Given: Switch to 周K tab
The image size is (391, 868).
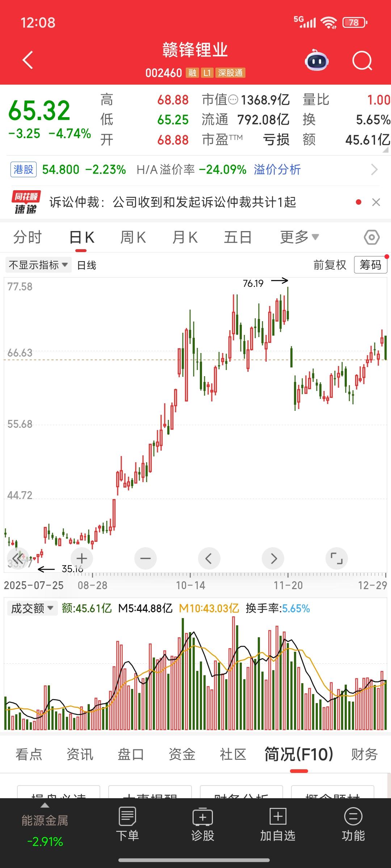Looking at the screenshot, I should click(133, 238).
